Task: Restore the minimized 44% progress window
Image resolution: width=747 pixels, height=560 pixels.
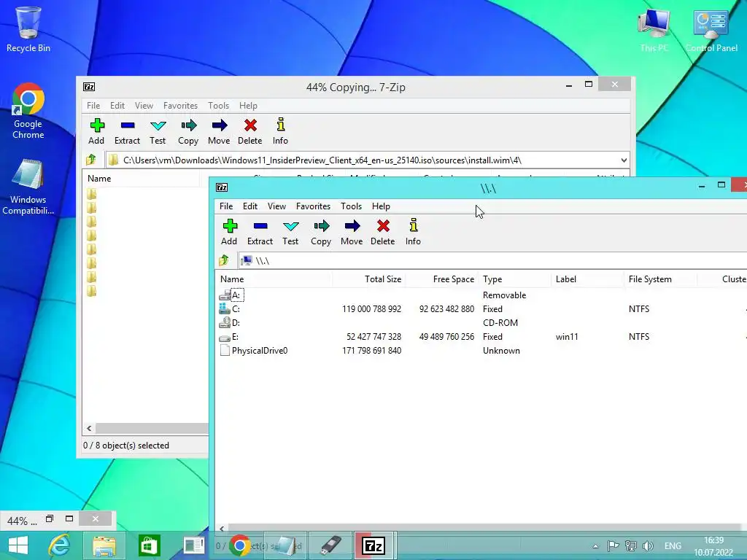Action: [50, 518]
